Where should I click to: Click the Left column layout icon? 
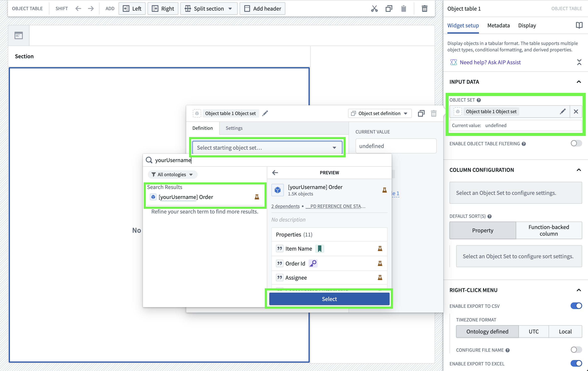[x=126, y=8]
